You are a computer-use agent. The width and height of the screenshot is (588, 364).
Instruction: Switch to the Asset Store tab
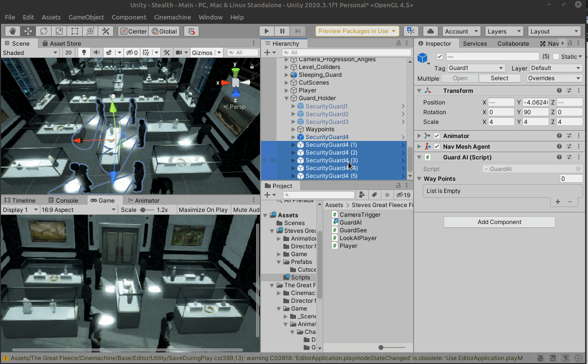[x=62, y=43]
